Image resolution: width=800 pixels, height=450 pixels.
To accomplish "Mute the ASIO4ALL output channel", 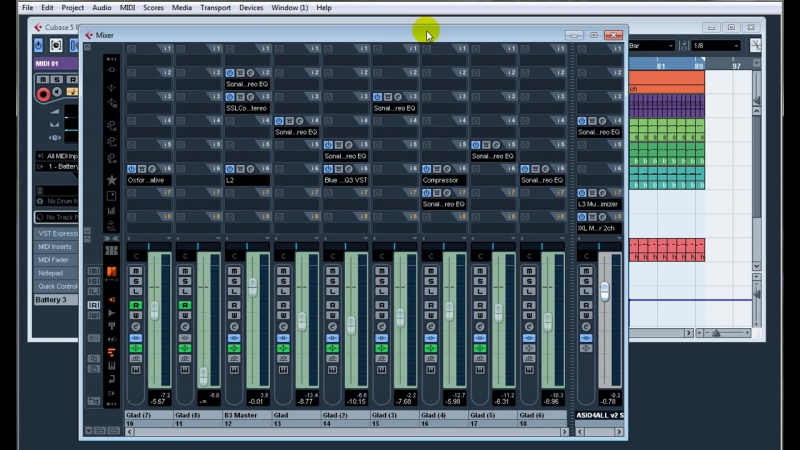I will [586, 271].
